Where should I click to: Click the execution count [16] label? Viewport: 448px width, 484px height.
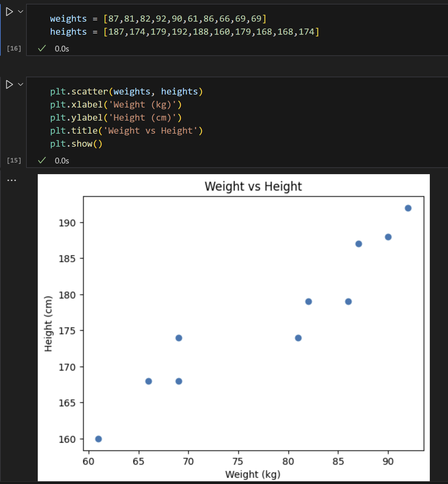pos(14,48)
